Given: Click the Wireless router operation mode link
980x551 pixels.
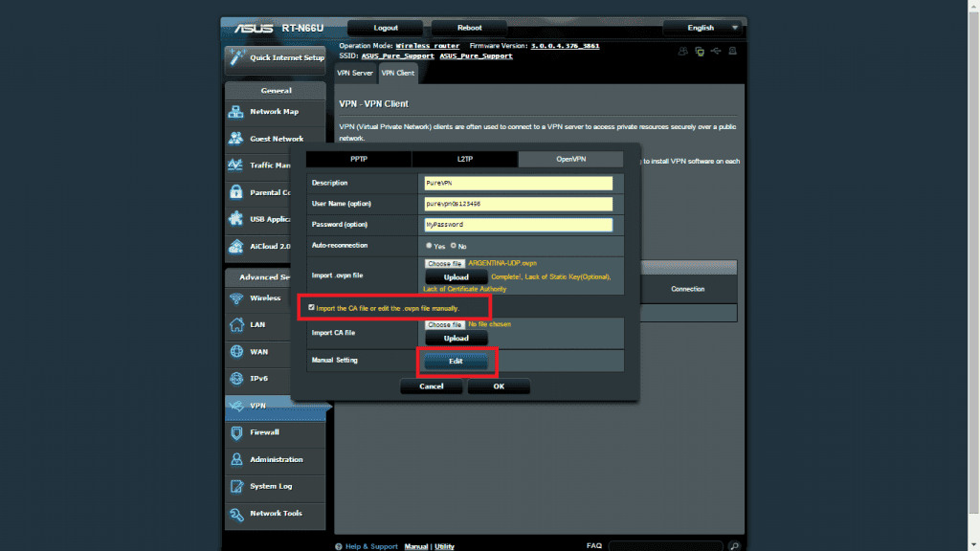Looking at the screenshot, I should click(428, 46).
